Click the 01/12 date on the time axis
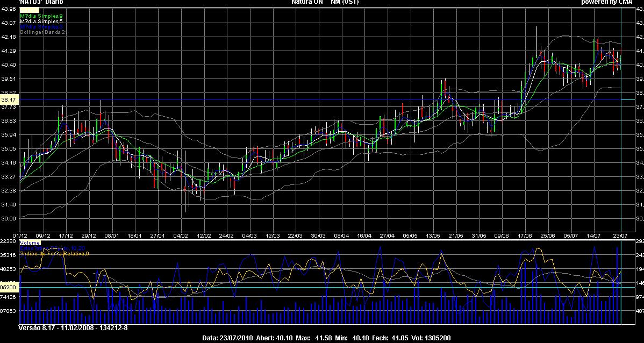 [20, 235]
